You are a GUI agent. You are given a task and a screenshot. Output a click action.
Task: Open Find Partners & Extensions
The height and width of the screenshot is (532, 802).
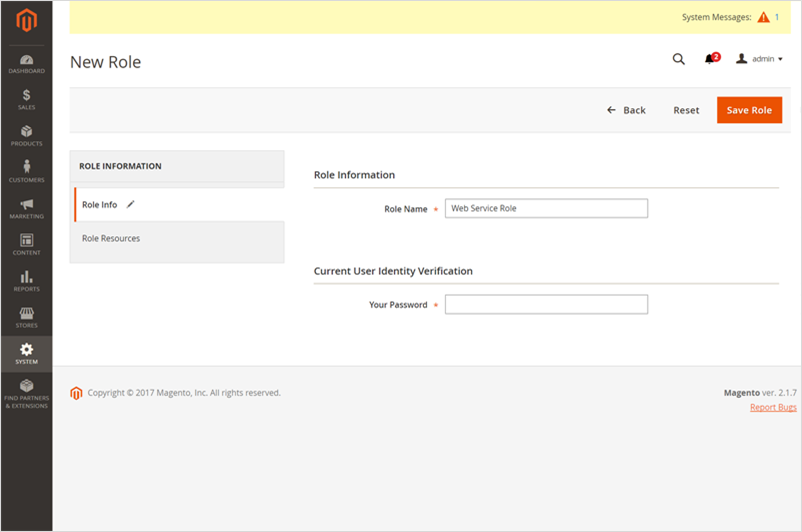coord(26,392)
